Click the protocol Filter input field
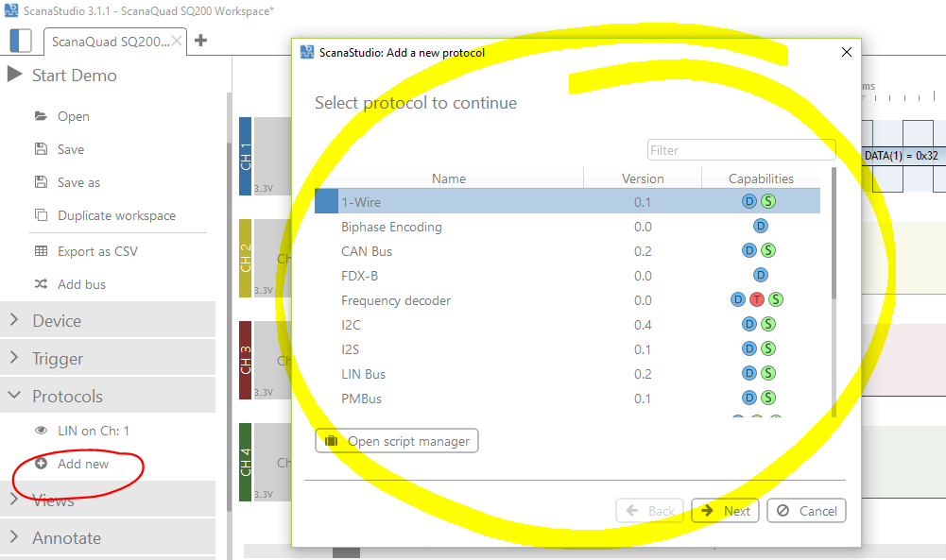The image size is (946, 560). click(741, 149)
